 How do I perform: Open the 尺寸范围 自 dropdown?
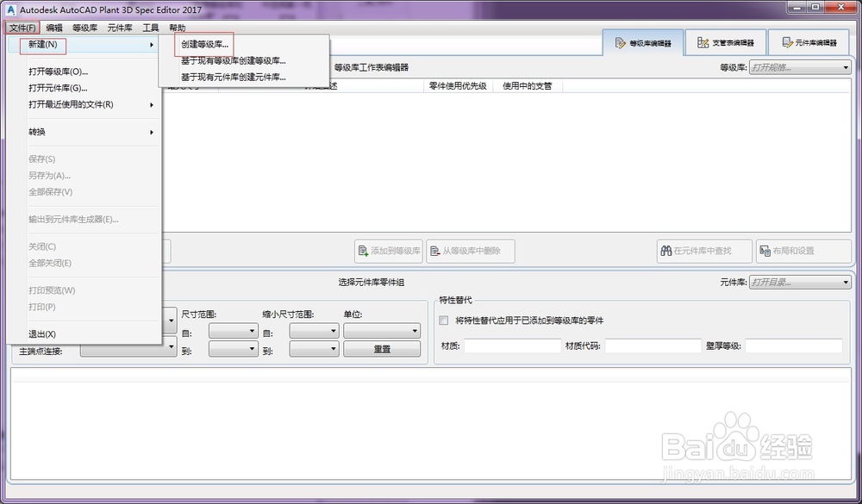tap(233, 331)
